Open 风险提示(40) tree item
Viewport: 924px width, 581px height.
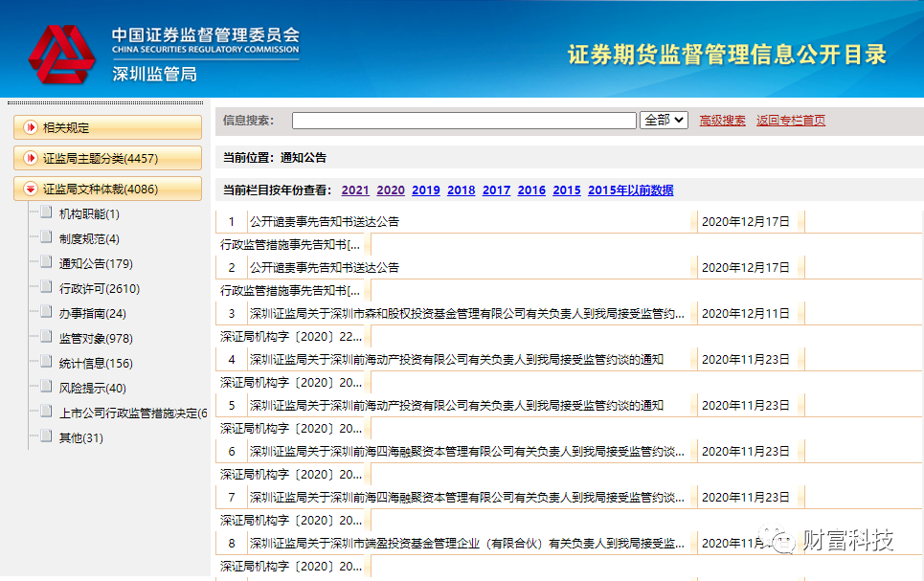93,388
